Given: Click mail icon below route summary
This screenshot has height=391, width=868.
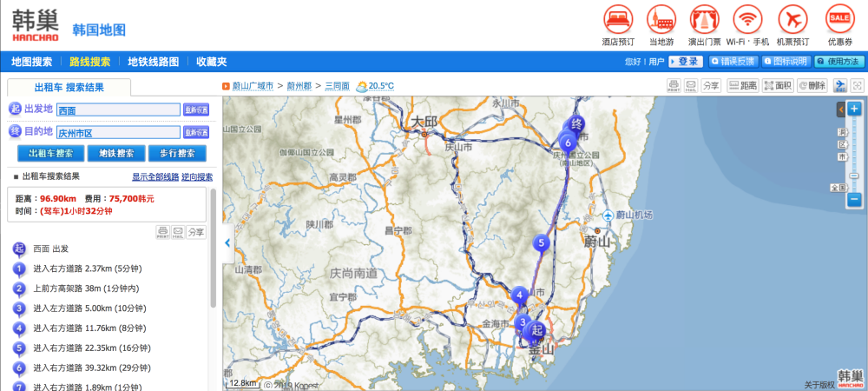Looking at the screenshot, I should point(178,232).
